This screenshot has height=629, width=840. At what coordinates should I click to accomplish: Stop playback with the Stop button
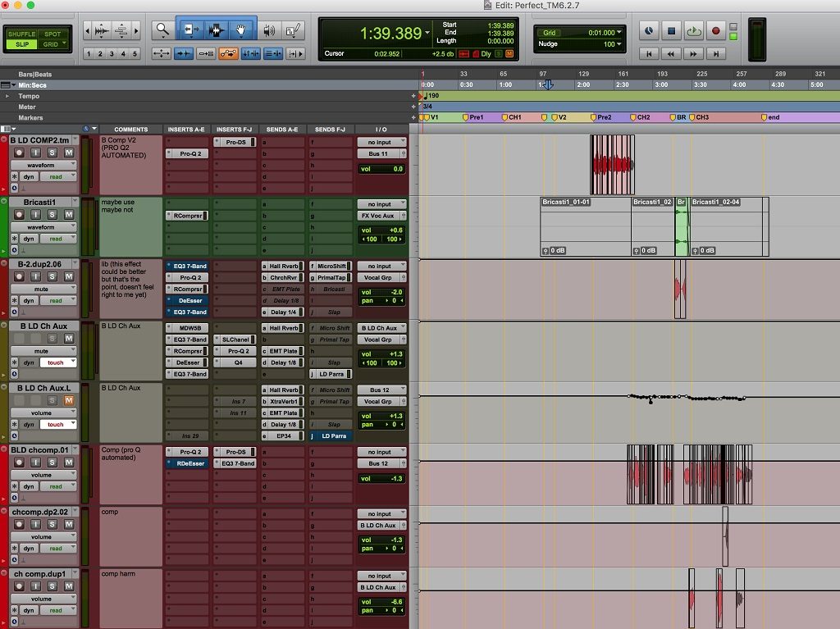click(x=671, y=30)
